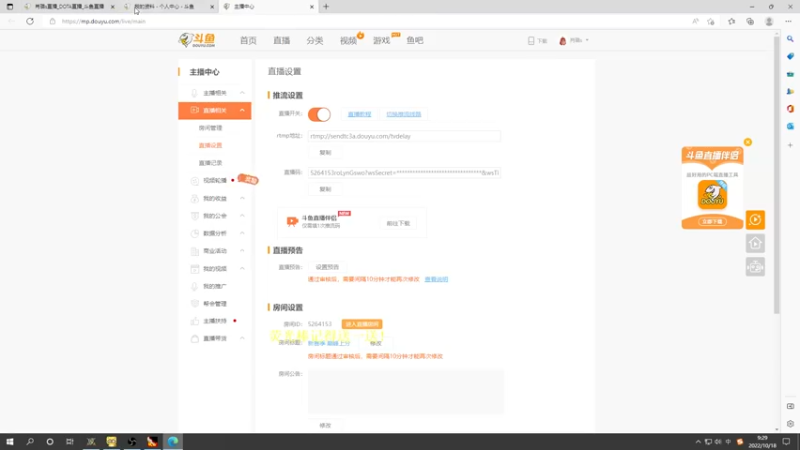This screenshot has width=800, height=450.
Task: Close the 斗鱼直播伴侣 floating ad
Action: [747, 142]
